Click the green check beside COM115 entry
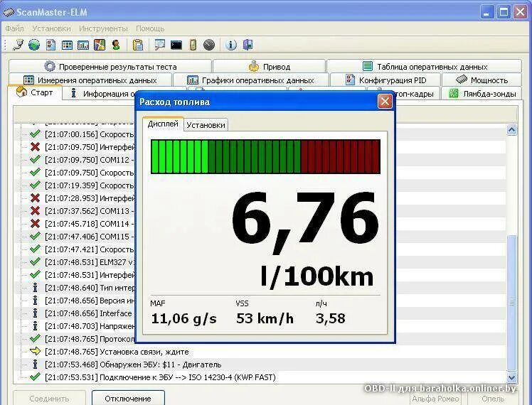 pyautogui.click(x=35, y=236)
